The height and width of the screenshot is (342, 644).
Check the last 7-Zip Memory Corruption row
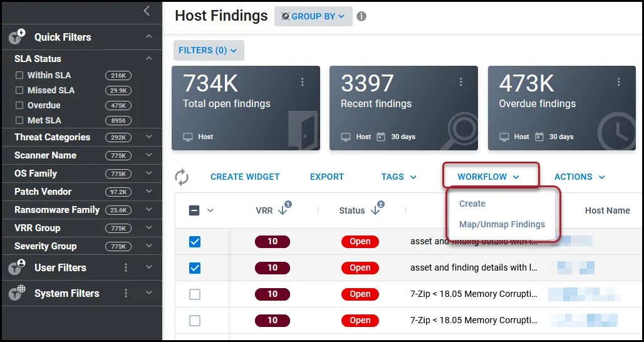pyautogui.click(x=195, y=321)
